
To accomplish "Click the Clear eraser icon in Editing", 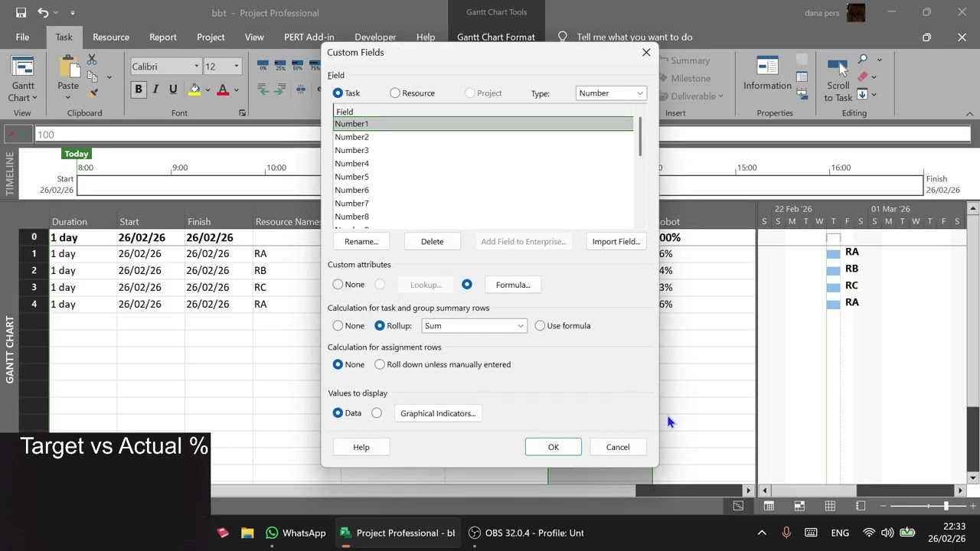I will point(863,77).
